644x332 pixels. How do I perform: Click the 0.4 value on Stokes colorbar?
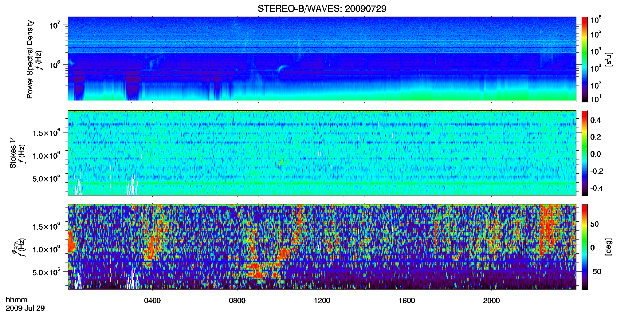point(595,120)
